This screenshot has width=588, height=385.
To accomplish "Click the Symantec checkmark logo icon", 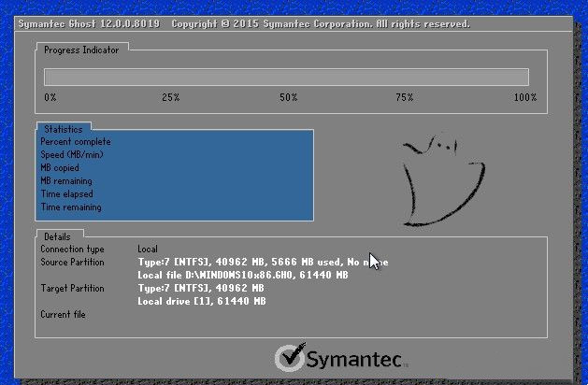I will (290, 357).
